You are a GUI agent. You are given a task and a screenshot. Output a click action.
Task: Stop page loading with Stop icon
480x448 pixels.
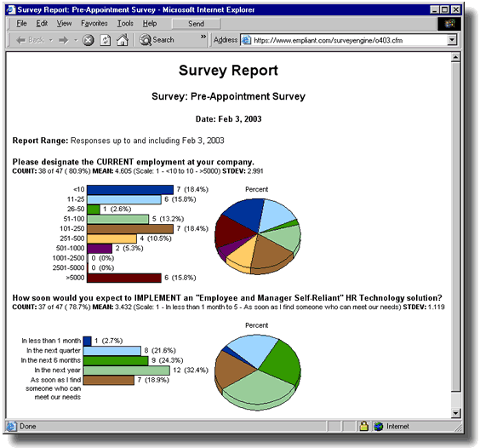click(89, 40)
